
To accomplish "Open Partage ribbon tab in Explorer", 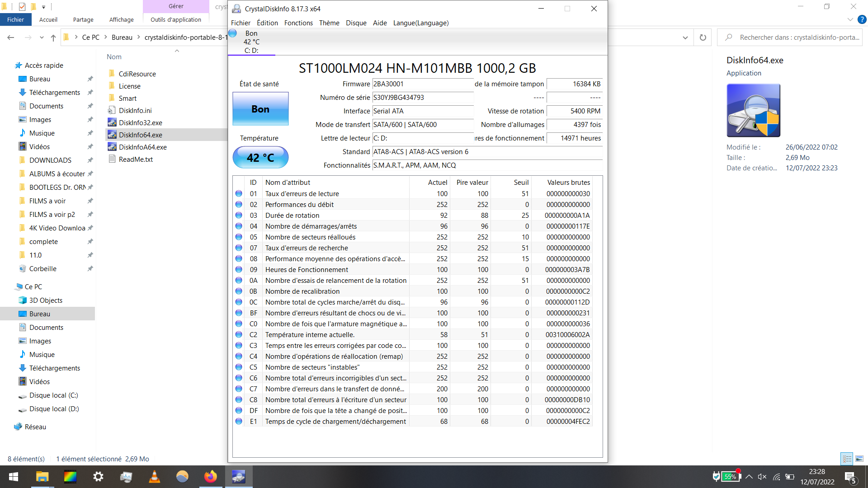I will (x=83, y=19).
